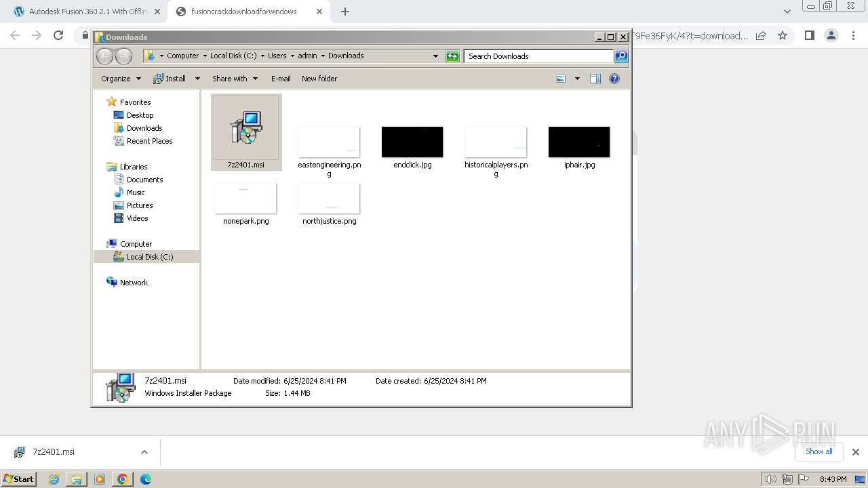868x488 pixels.
Task: Click admin breadcrumb in address bar
Action: point(307,56)
